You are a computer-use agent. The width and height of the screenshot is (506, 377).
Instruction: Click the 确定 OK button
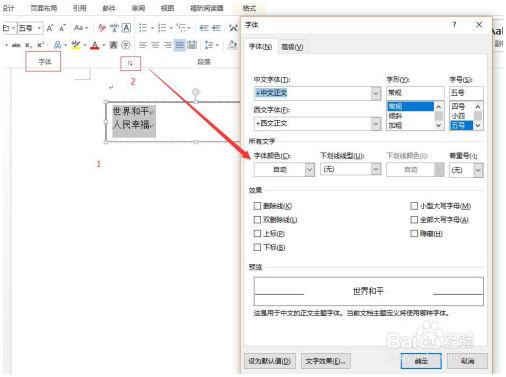coord(421,361)
